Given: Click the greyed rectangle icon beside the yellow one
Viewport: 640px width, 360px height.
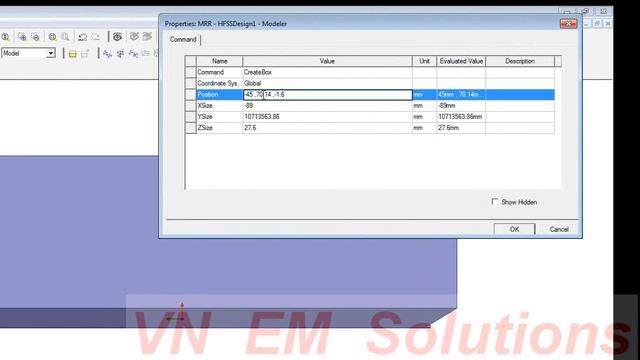Looking at the screenshot, I should point(85,54).
